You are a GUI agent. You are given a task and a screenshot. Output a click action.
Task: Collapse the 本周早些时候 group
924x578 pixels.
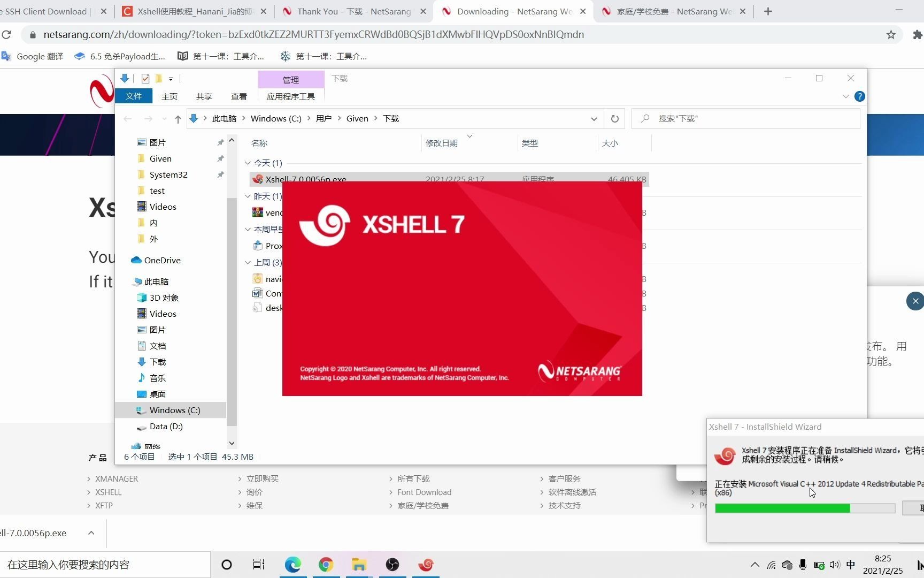(248, 229)
